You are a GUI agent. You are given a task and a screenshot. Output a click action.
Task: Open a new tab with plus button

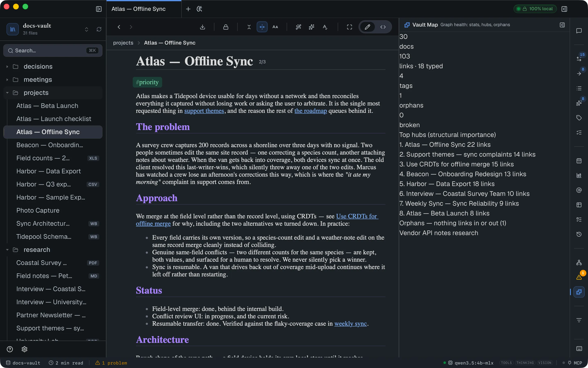[188, 9]
